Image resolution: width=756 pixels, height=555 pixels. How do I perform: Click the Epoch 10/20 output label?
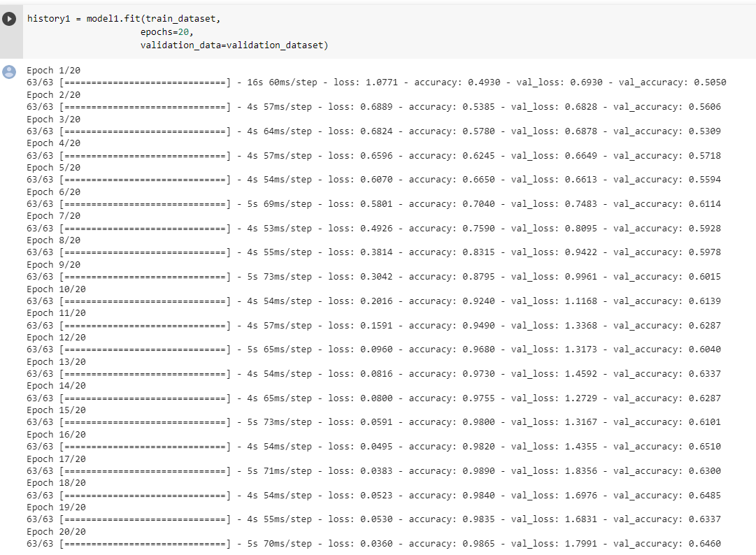pos(56,289)
